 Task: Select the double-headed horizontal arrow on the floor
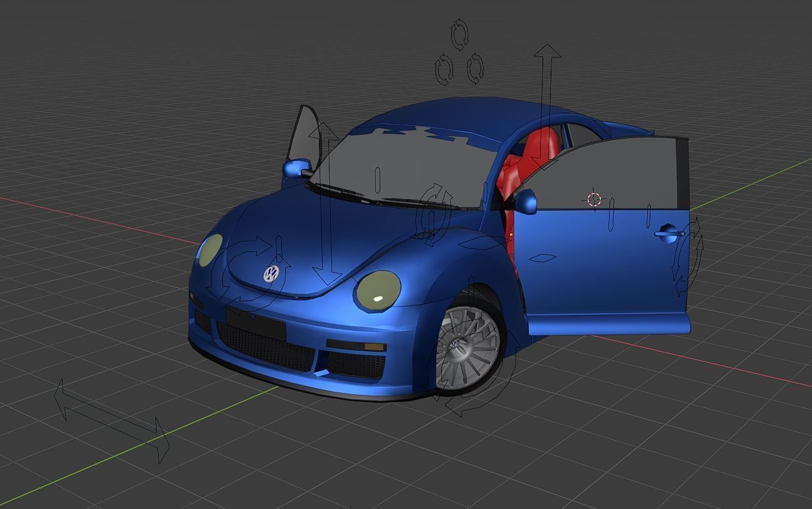click(112, 421)
